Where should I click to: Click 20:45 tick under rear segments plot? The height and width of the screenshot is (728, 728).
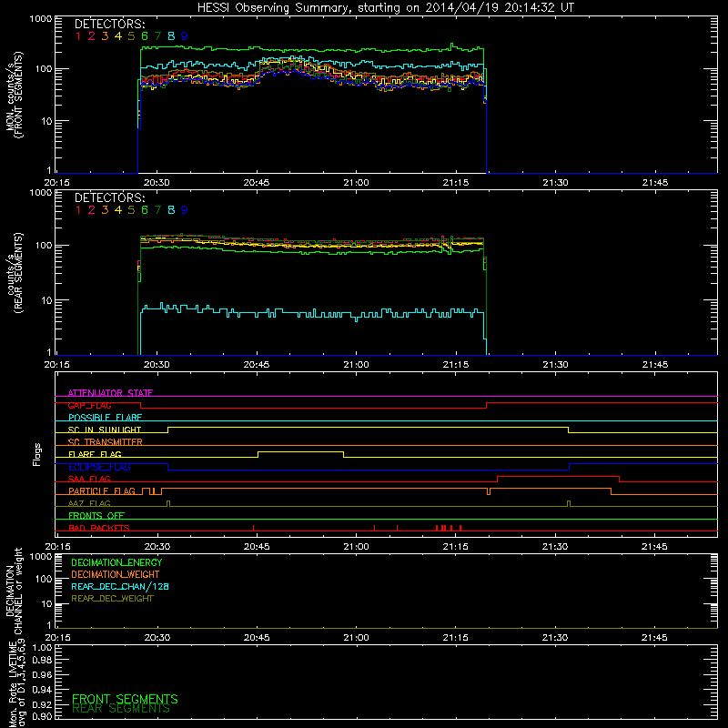[x=257, y=365]
